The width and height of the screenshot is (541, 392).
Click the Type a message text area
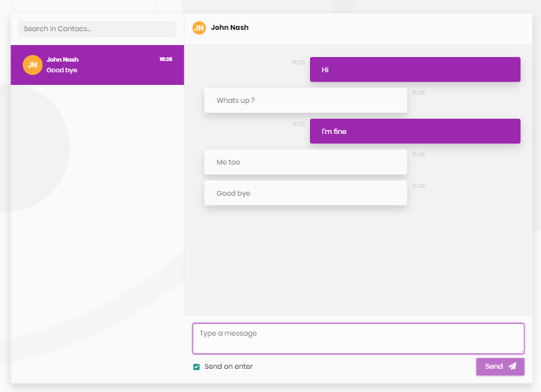click(358, 338)
